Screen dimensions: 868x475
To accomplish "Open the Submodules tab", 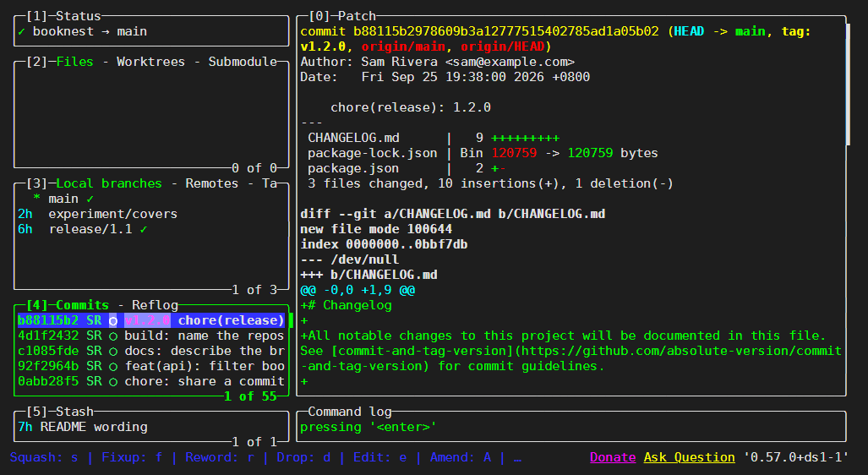I will 243,62.
